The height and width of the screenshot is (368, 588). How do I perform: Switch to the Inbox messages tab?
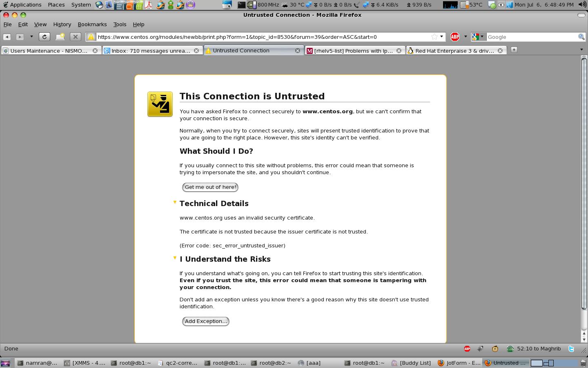(151, 51)
